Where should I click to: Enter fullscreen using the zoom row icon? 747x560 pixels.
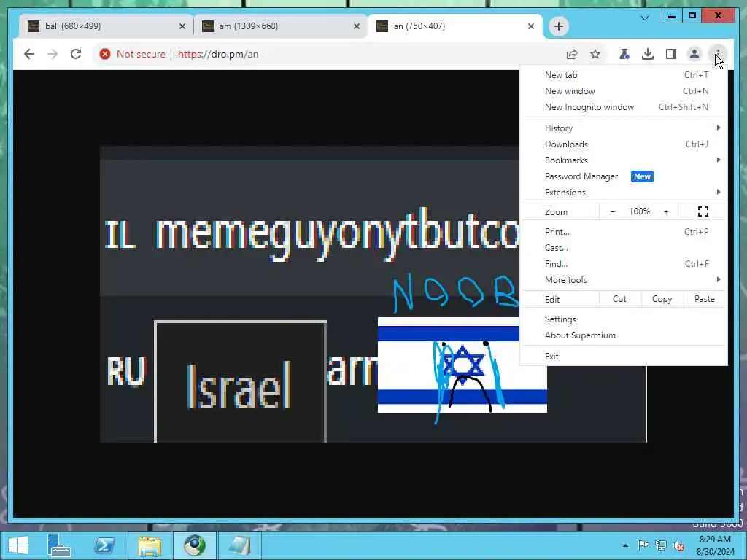[703, 212]
